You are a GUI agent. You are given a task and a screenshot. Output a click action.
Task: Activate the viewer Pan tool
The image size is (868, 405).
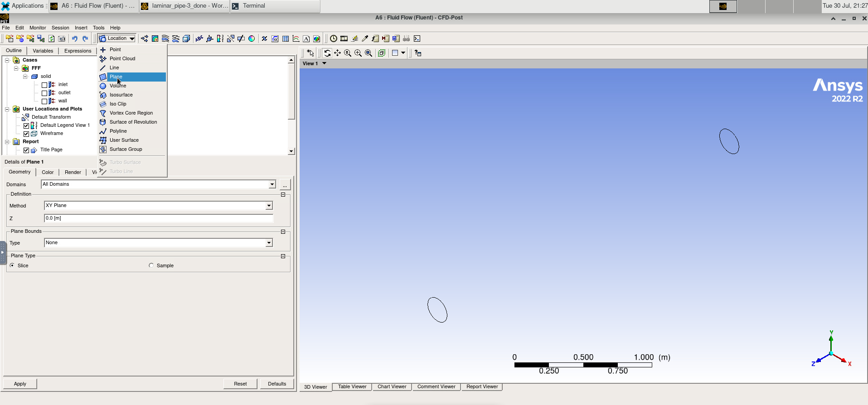click(338, 53)
